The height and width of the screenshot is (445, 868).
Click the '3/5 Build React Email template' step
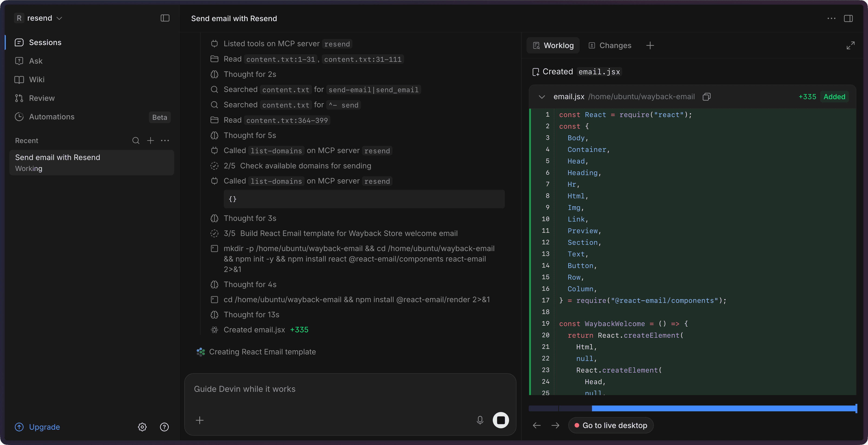tap(334, 233)
